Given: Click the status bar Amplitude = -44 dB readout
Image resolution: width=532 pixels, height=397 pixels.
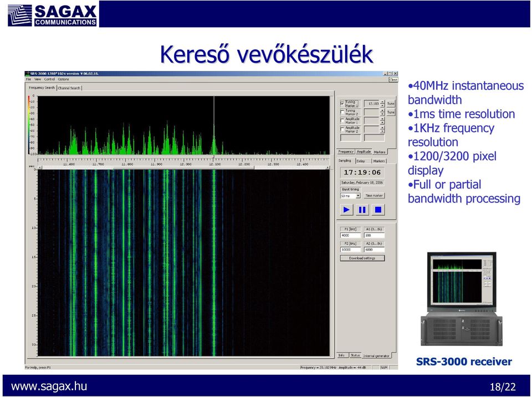Looking at the screenshot, I should pos(352,367).
